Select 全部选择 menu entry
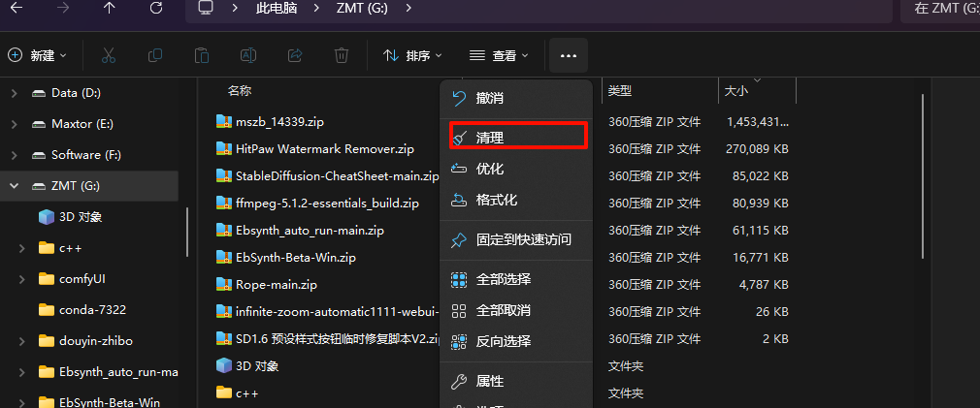The height and width of the screenshot is (408, 980). (503, 279)
